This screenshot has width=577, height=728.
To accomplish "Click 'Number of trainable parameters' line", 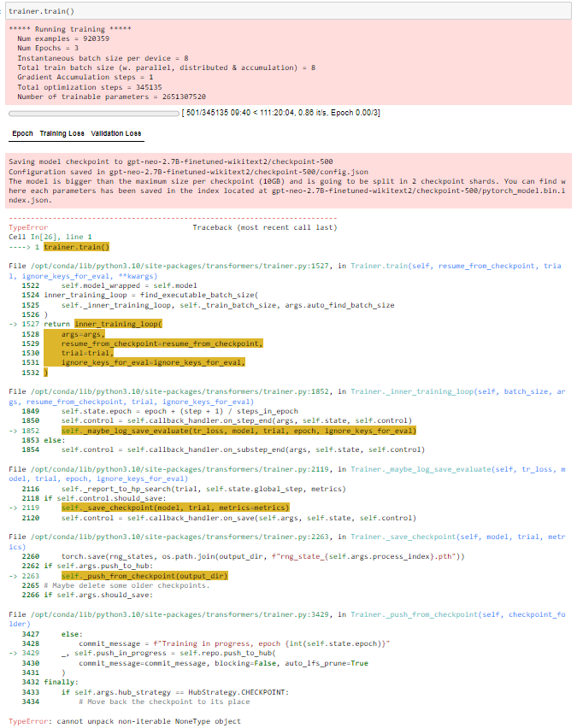I will click(x=111, y=97).
